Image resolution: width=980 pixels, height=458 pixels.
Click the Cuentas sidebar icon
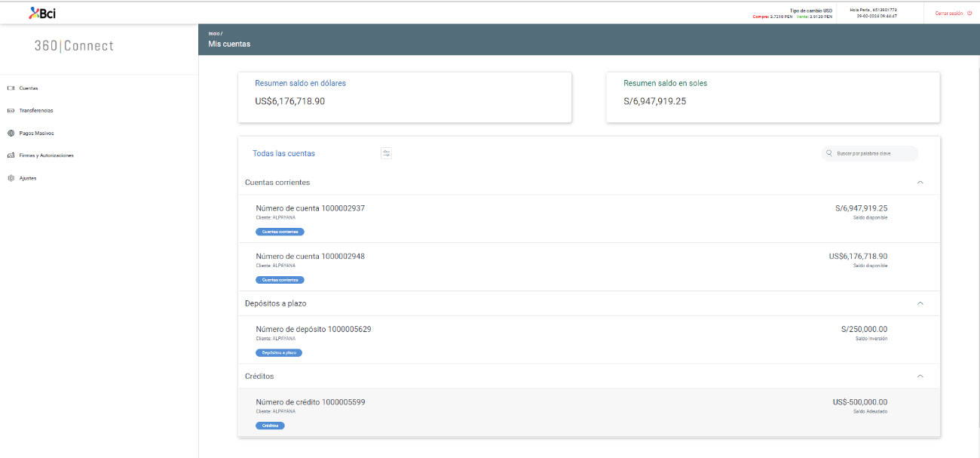pos(11,88)
